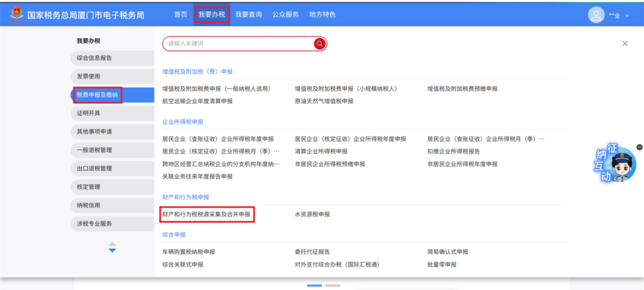
Task: Open 非居民企业所得税预缴申报
Action: (x=330, y=164)
